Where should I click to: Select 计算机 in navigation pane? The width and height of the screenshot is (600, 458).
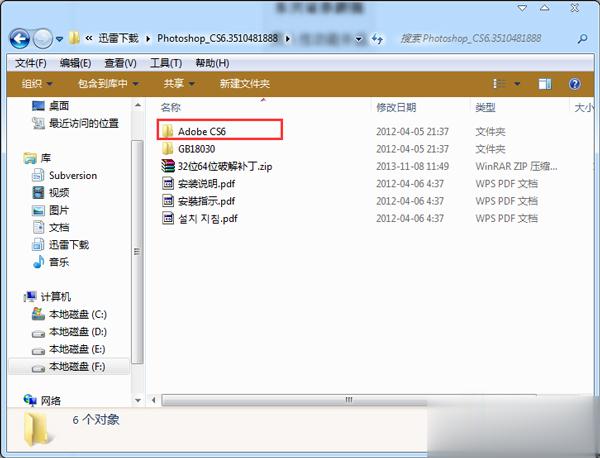[x=55, y=297]
